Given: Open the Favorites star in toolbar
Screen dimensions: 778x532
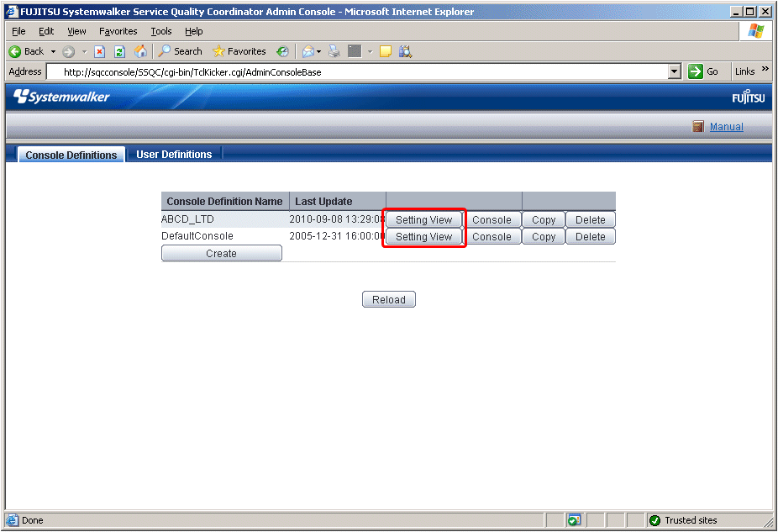Looking at the screenshot, I should point(239,51).
